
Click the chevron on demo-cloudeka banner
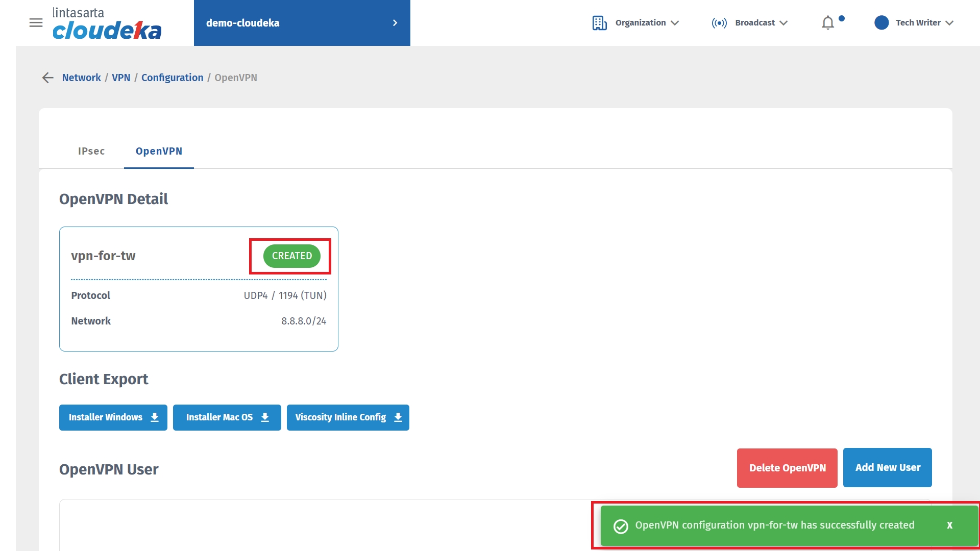(x=395, y=23)
